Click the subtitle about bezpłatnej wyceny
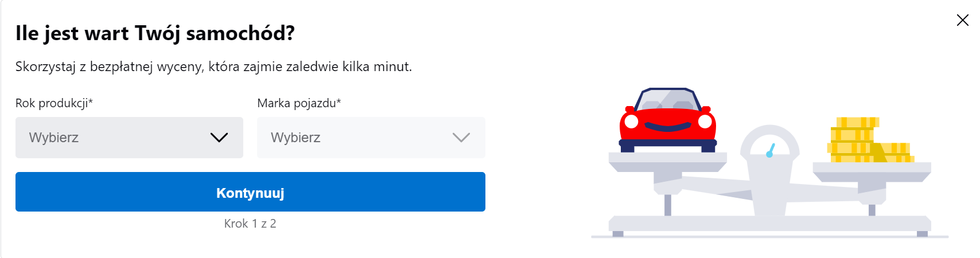This screenshot has width=980, height=258. (x=213, y=67)
